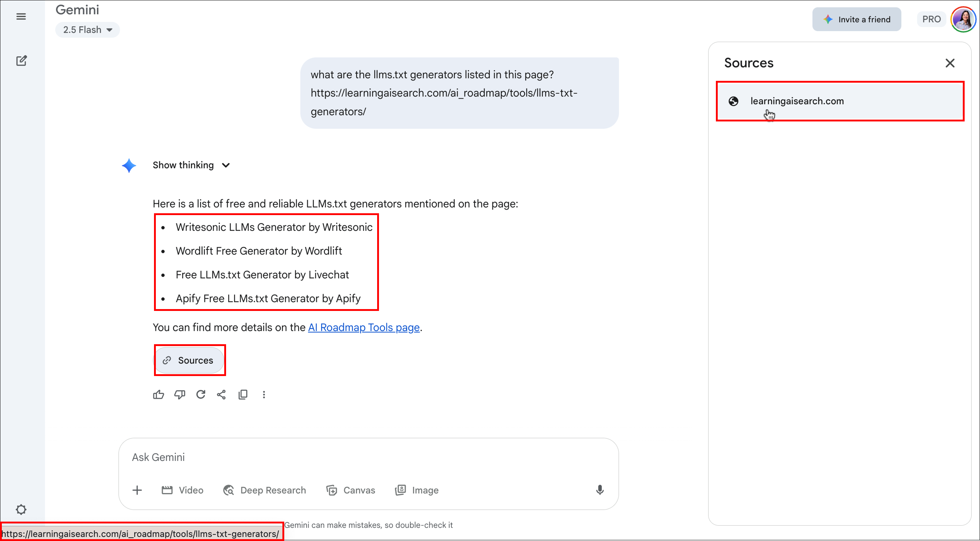
Task: Open settings gear in sidebar
Action: click(x=21, y=510)
